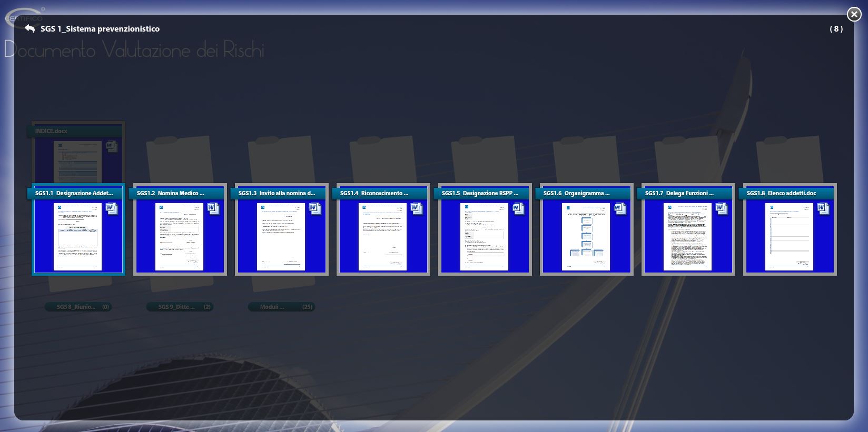Click Word icon on SGS1.4_Riconoscimento file
Image resolution: width=868 pixels, height=432 pixels.
[416, 209]
